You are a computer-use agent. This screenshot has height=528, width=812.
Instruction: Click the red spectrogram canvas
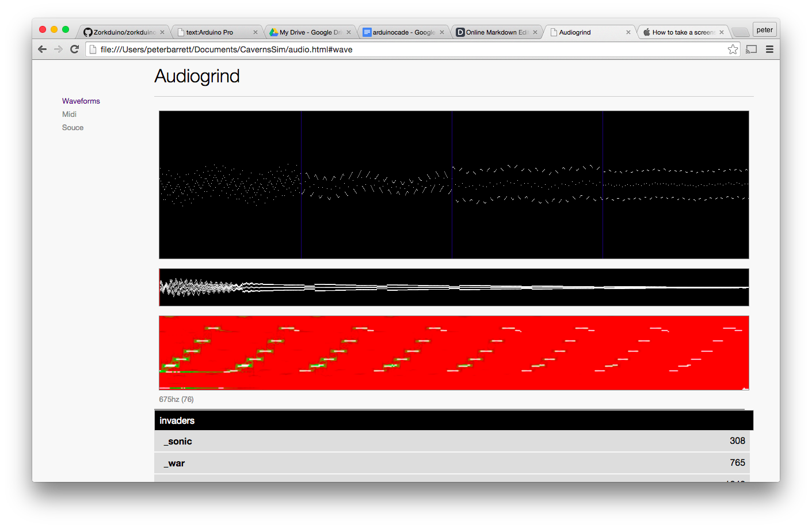(x=454, y=353)
